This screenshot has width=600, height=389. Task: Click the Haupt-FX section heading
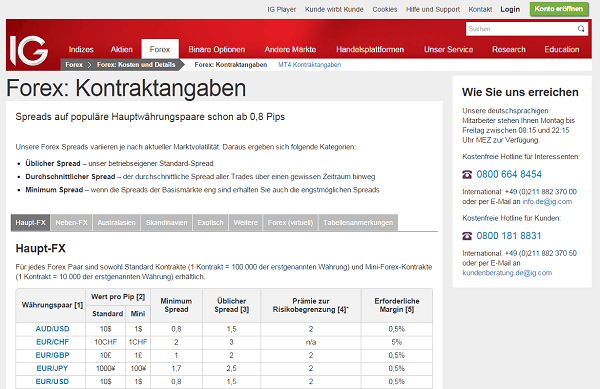point(41,248)
